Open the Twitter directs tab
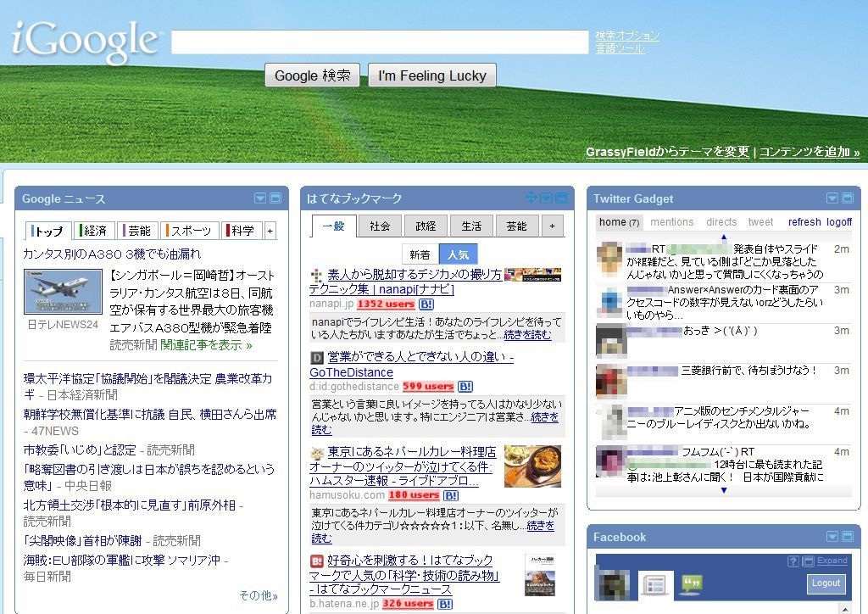 click(721, 222)
